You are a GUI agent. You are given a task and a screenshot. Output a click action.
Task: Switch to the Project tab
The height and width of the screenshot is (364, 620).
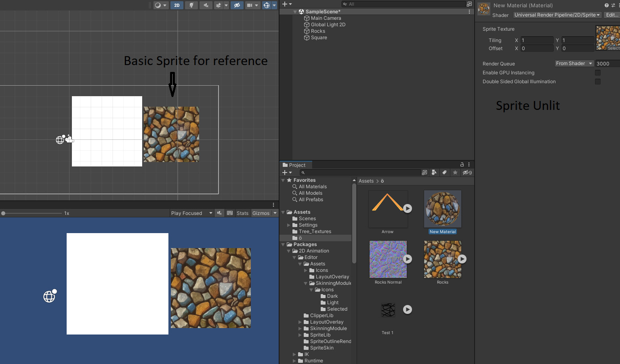[x=296, y=165]
